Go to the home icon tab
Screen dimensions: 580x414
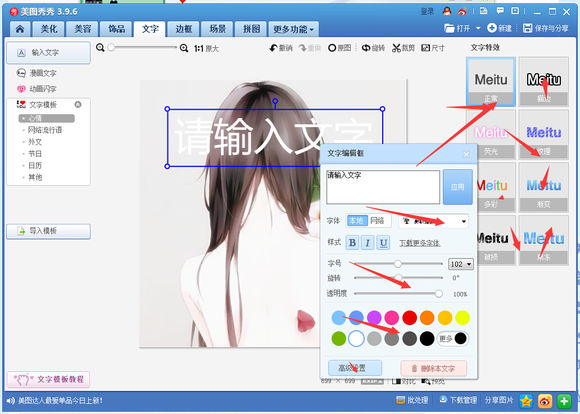pyautogui.click(x=20, y=29)
